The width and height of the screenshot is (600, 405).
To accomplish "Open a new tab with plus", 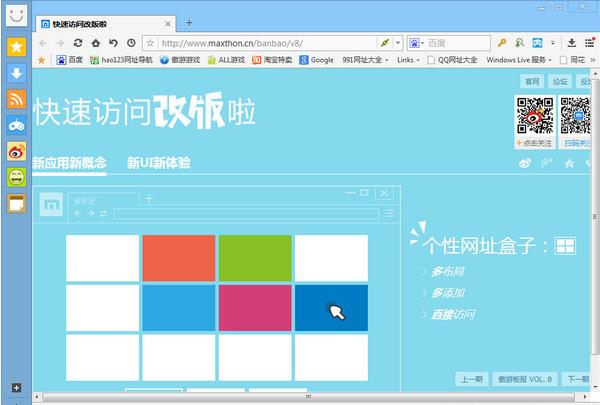I will click(189, 23).
